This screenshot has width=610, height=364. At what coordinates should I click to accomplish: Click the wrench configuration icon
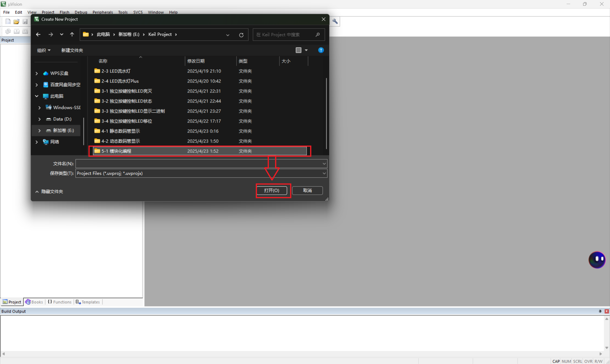[335, 22]
